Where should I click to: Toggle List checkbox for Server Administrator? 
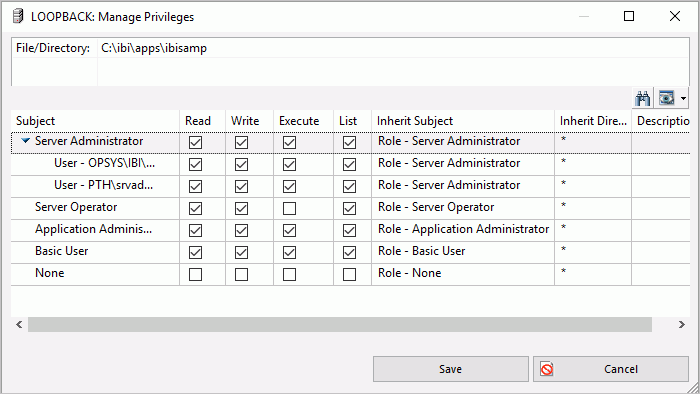coord(349,142)
